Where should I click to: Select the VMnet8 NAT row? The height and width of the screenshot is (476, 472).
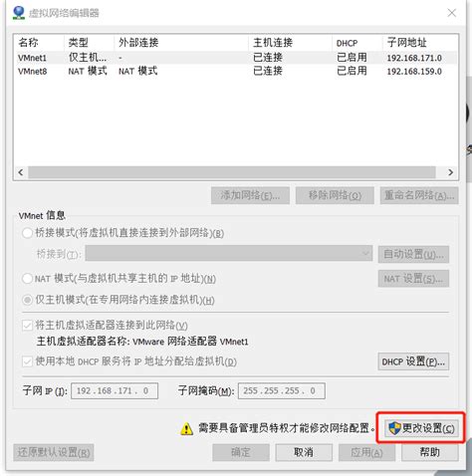point(235,71)
